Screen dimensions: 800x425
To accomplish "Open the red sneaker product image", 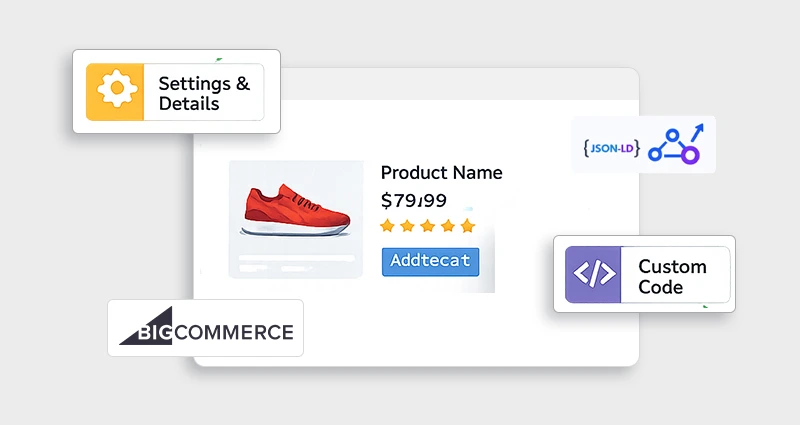I will 295,208.
